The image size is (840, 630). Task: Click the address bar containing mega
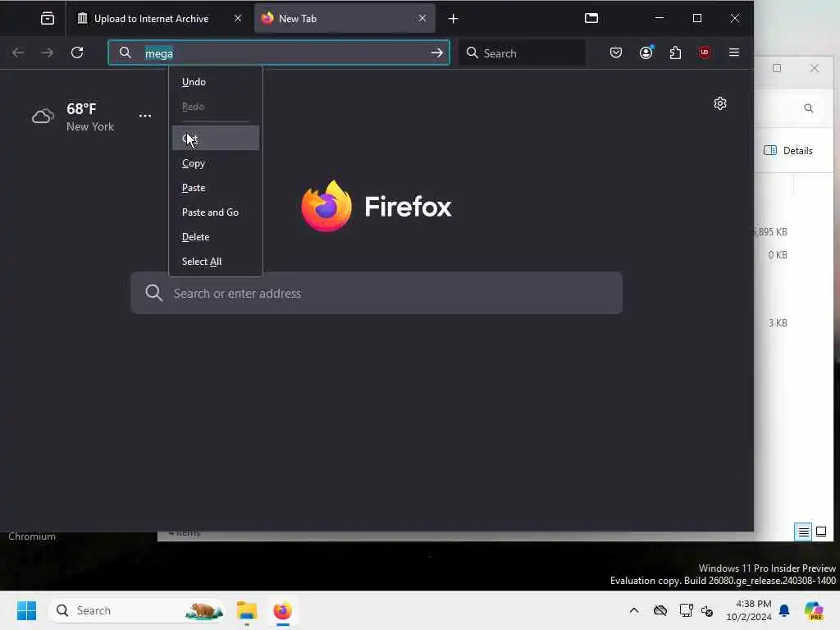[279, 52]
